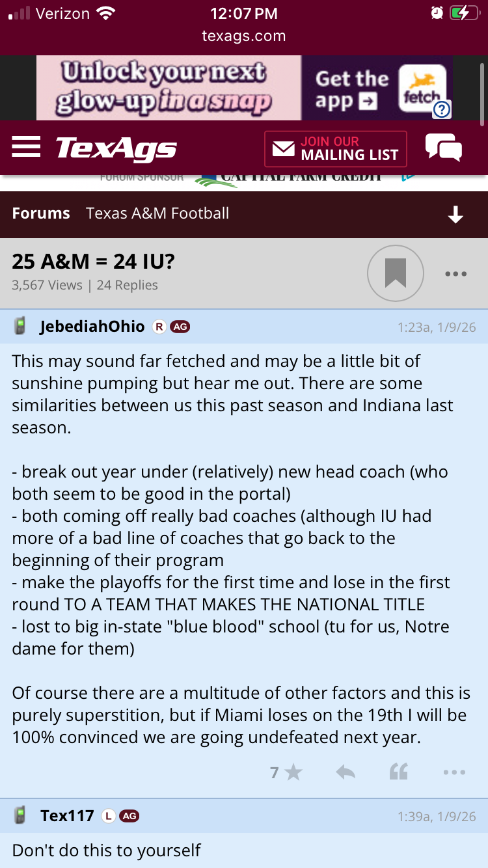
Task: Tap the fetch app advertisement banner
Action: tap(244, 88)
